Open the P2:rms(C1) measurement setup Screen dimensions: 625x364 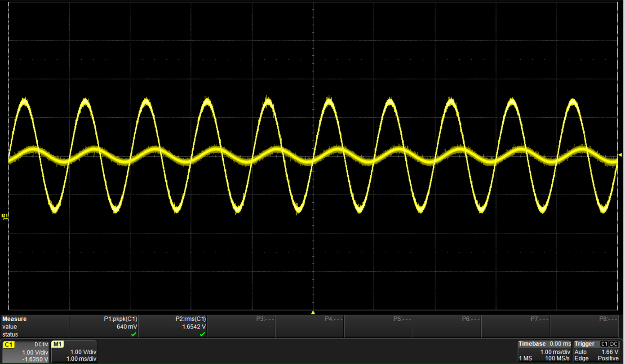click(x=191, y=319)
